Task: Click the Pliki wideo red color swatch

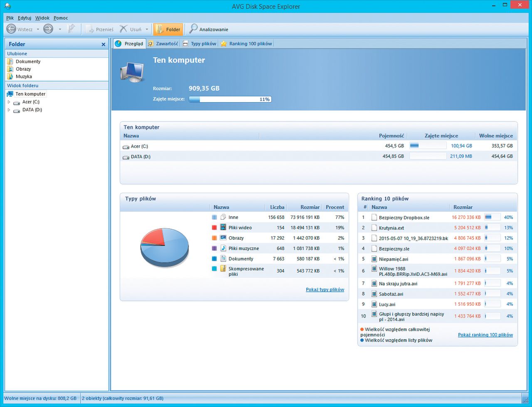Action: tap(214, 228)
